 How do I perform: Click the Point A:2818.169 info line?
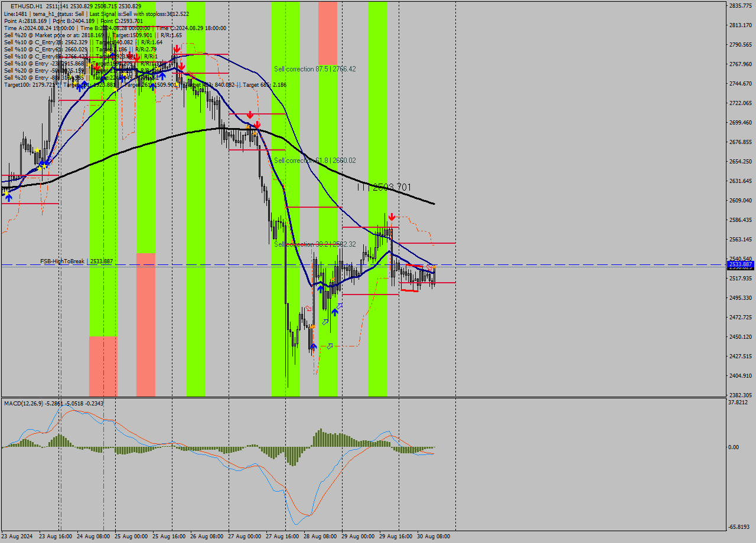[x=74, y=21]
